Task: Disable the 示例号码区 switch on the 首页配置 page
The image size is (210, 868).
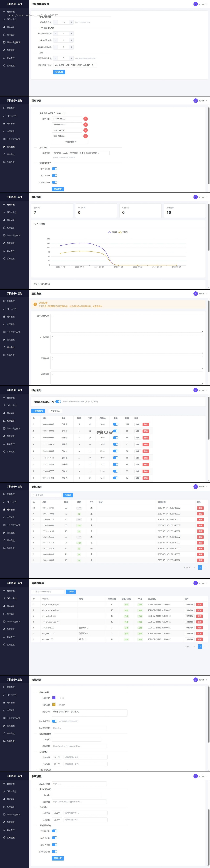Action: pos(55,169)
